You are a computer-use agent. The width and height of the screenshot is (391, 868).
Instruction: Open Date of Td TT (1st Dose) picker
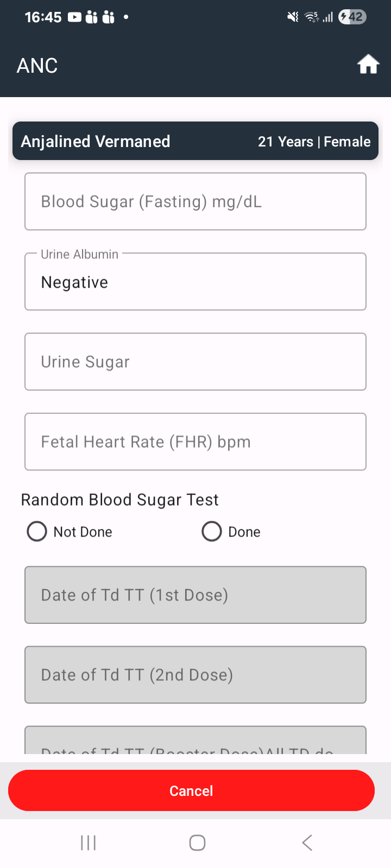[195, 595]
